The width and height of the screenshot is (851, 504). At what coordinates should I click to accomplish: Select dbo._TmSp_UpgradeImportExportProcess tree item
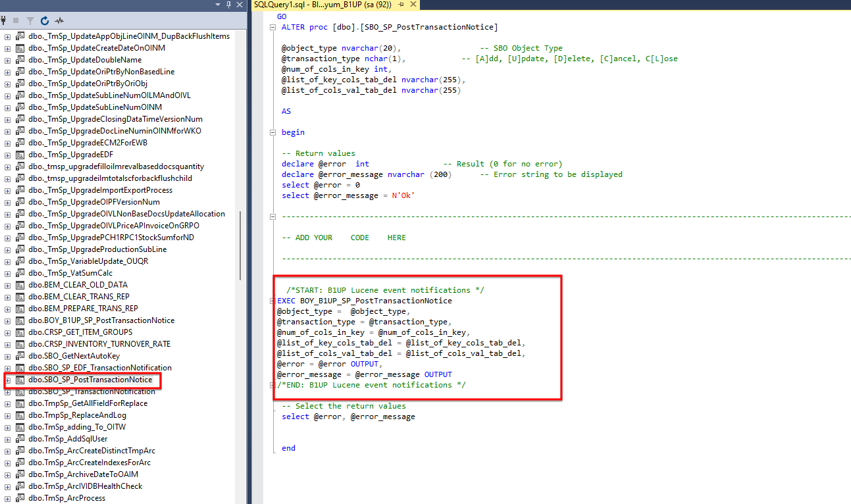coord(100,190)
